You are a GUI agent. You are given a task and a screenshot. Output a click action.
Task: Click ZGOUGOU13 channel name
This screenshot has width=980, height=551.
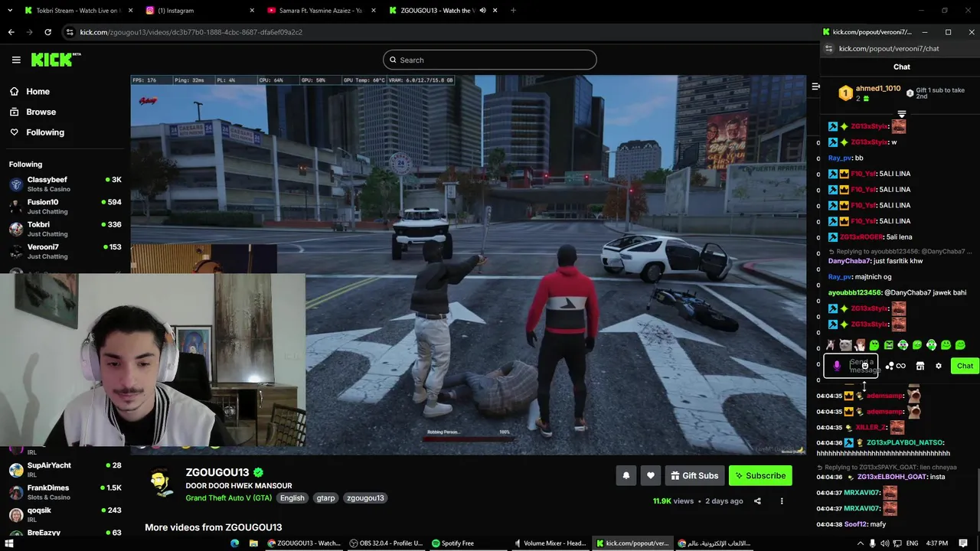[x=217, y=473]
